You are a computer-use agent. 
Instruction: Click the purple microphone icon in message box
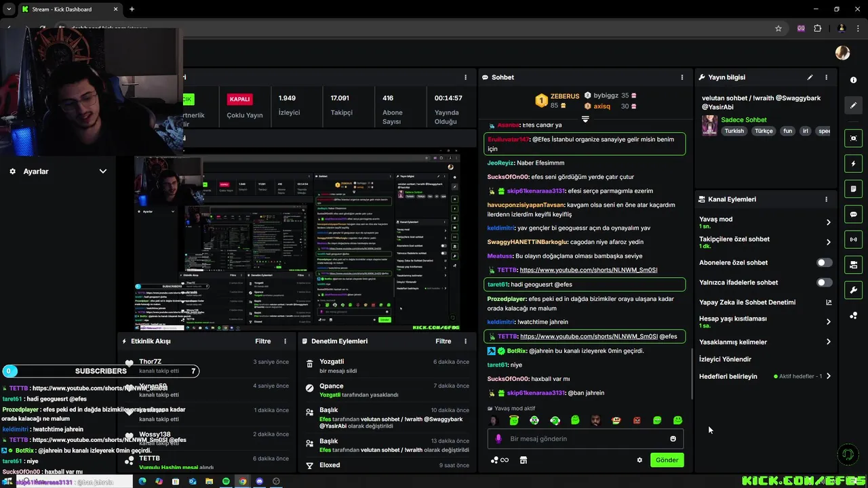coord(498,439)
